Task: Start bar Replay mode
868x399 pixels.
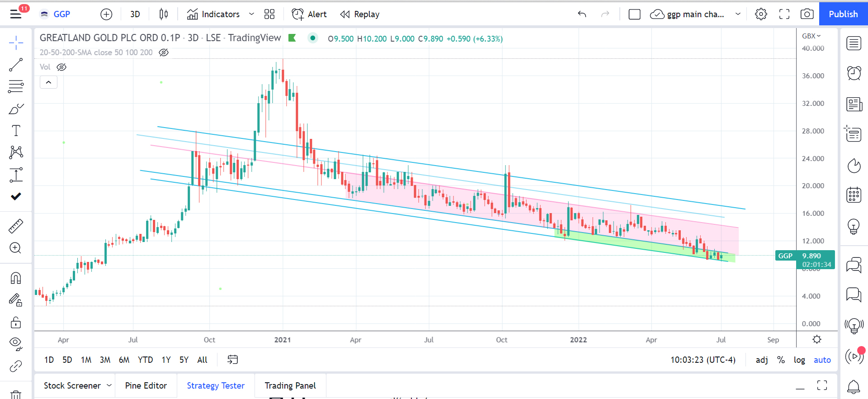Action: [360, 14]
